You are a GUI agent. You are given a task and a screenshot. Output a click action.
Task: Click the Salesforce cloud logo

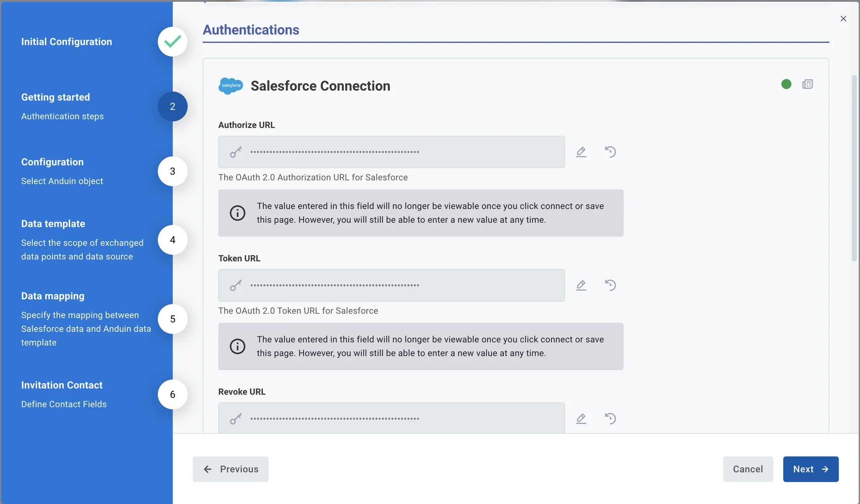pos(231,86)
